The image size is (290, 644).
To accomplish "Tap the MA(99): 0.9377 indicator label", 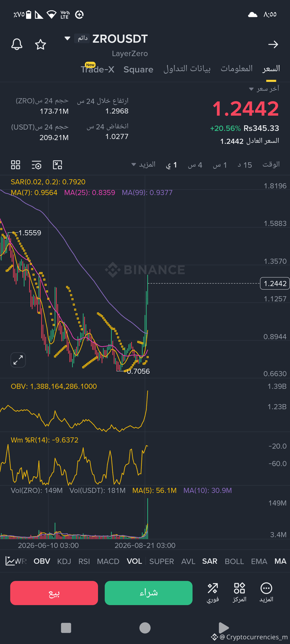I will click(x=147, y=193).
